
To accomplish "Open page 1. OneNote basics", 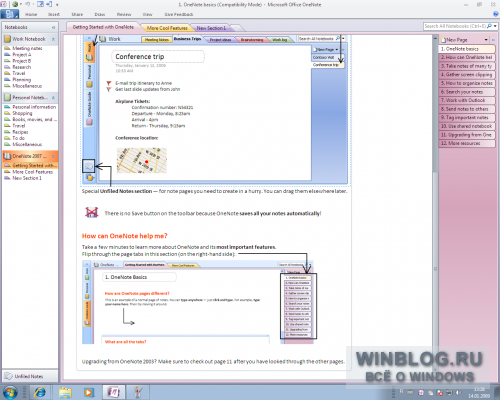I will [x=467, y=49].
